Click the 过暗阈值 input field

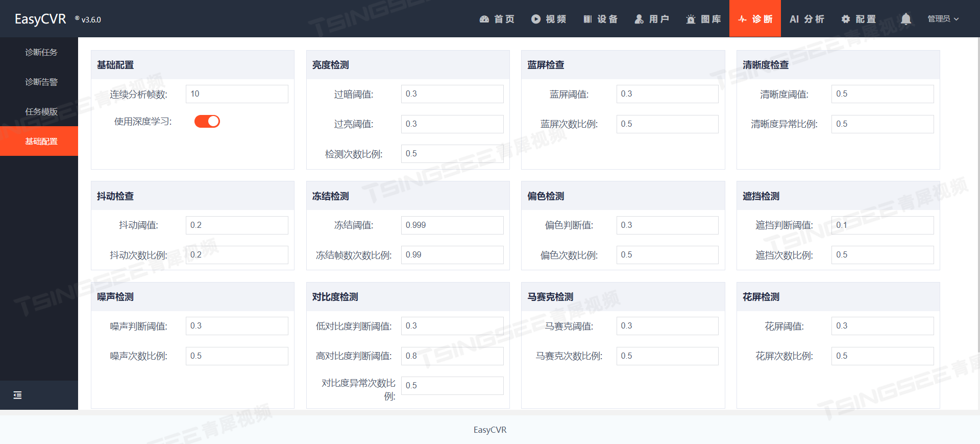[452, 94]
